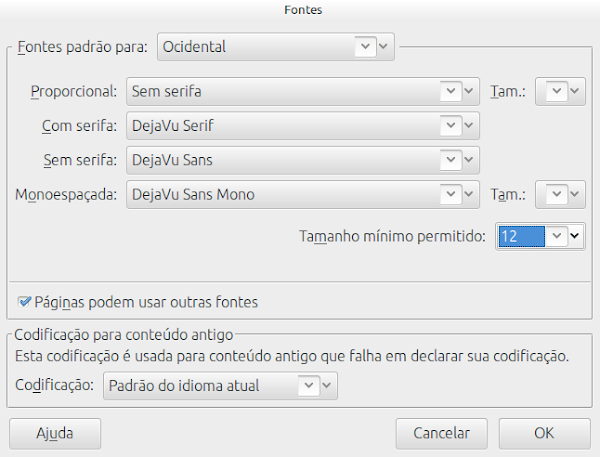Select the minimum size field showing 12
This screenshot has width=600, height=457.
[x=522, y=236]
